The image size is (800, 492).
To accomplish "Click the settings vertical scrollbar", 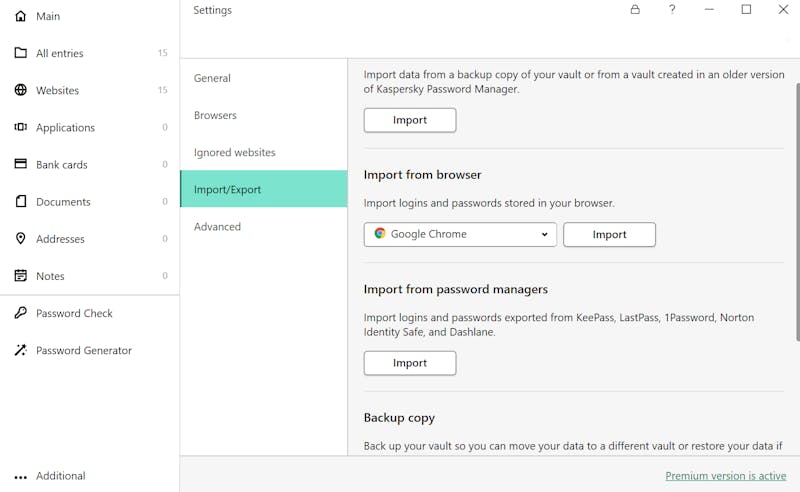I will click(797, 212).
